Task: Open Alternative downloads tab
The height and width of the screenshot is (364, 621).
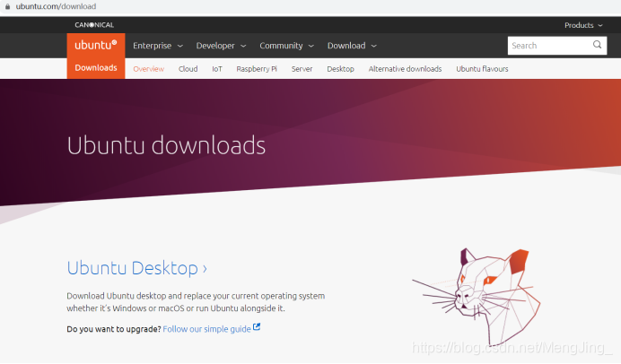Action: [405, 69]
